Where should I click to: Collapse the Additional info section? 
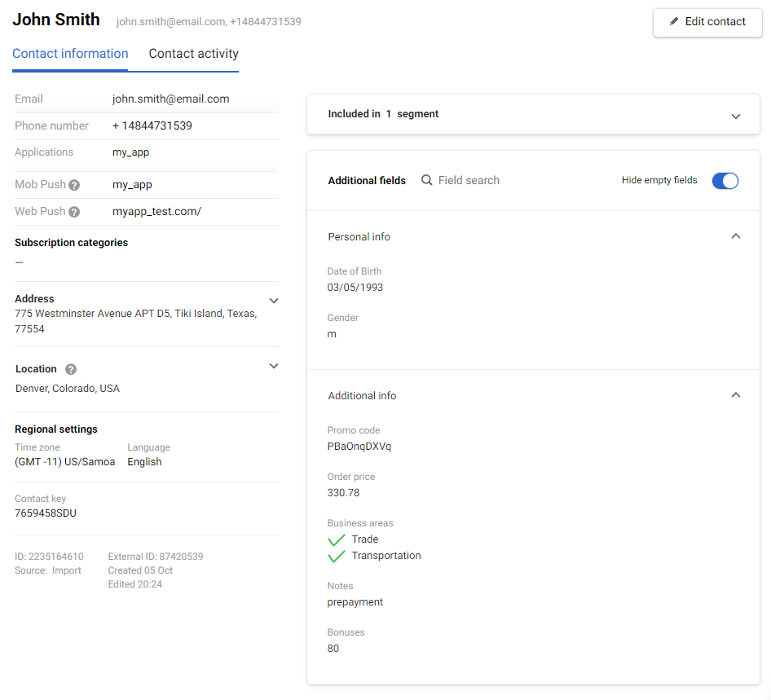pyautogui.click(x=736, y=395)
